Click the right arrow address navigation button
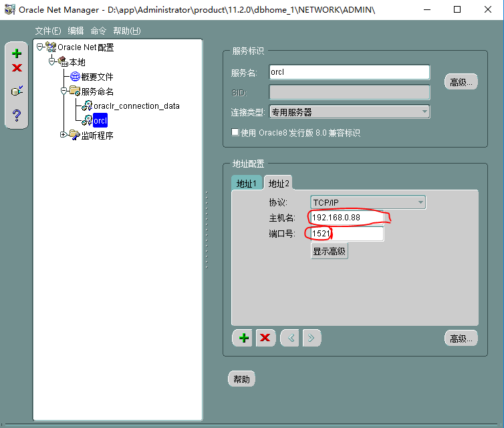504x428 pixels. click(311, 338)
